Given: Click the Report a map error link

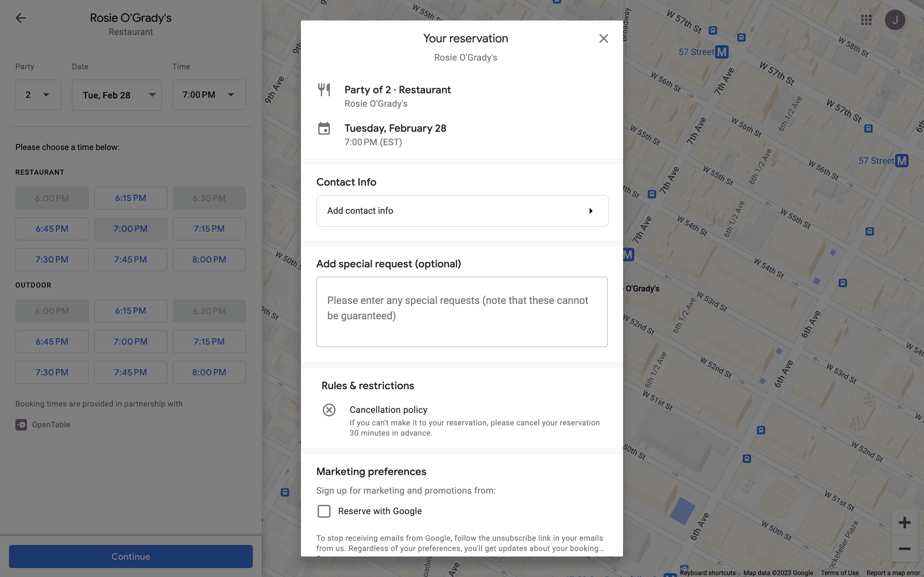Looking at the screenshot, I should pos(893,573).
